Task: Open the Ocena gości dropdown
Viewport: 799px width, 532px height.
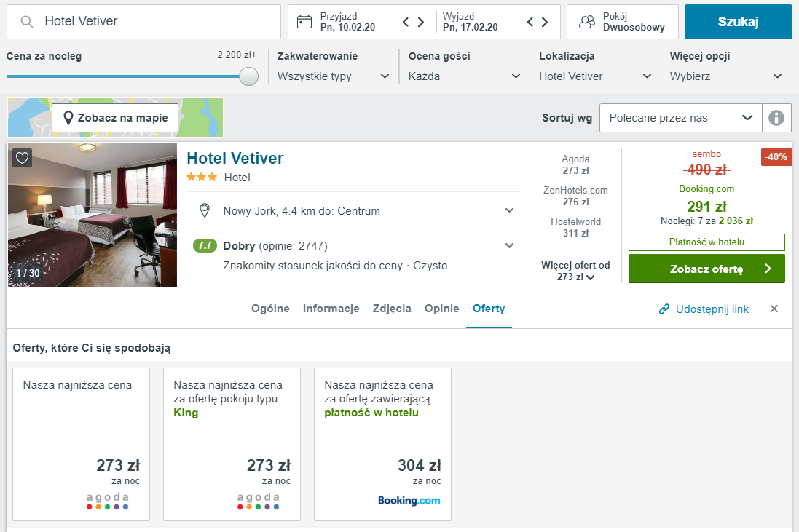Action: pyautogui.click(x=464, y=76)
